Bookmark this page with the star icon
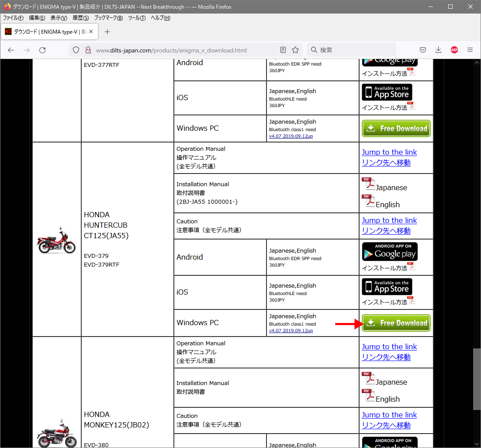 click(295, 50)
